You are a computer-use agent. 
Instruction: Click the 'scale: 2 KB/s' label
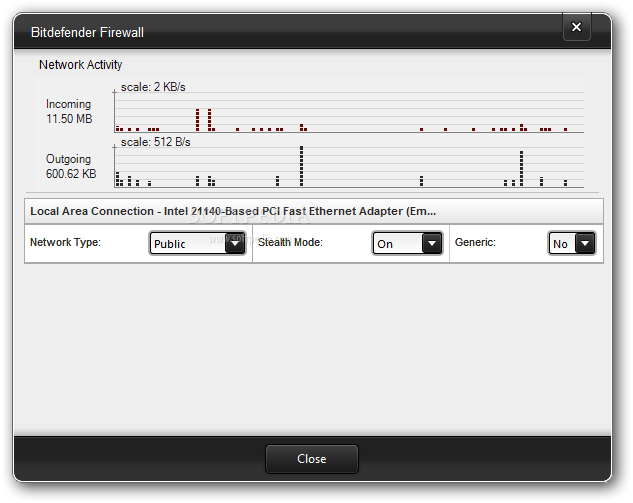153,87
